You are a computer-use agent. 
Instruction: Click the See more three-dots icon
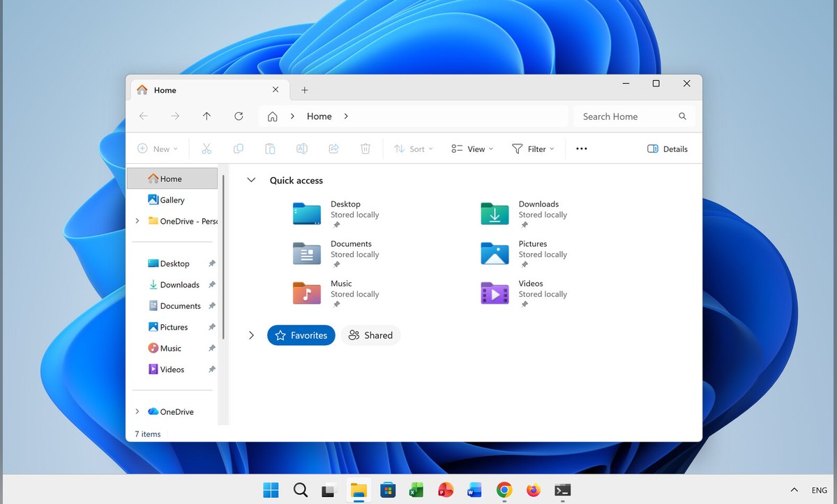581,148
